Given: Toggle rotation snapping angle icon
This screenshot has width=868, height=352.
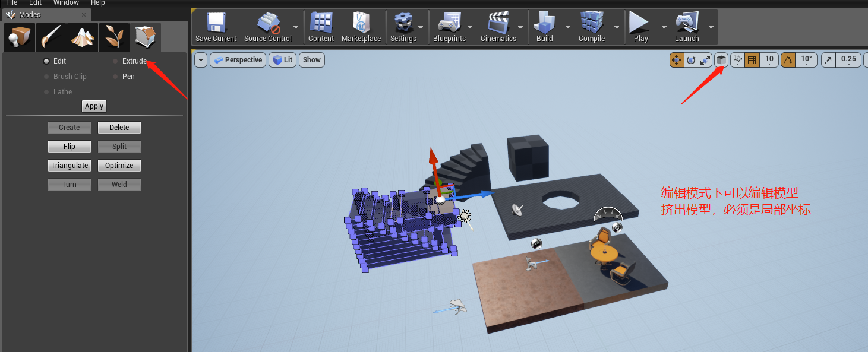Looking at the screenshot, I should [x=788, y=60].
